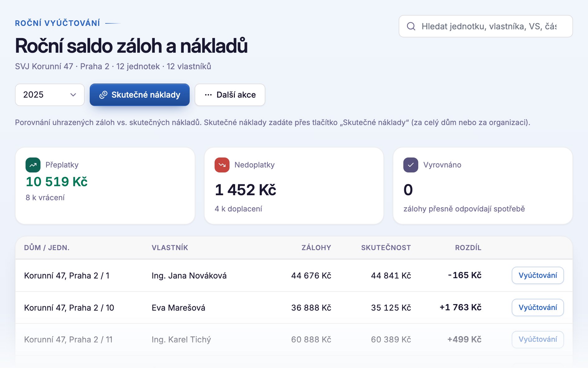Click the 4 k doplacení caption
This screenshot has width=588, height=368.
[238, 209]
